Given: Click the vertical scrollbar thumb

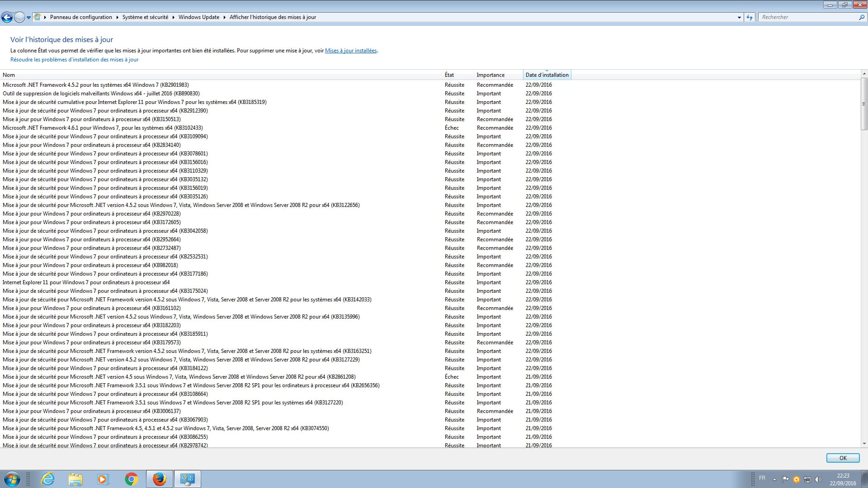Looking at the screenshot, I should tap(864, 104).
